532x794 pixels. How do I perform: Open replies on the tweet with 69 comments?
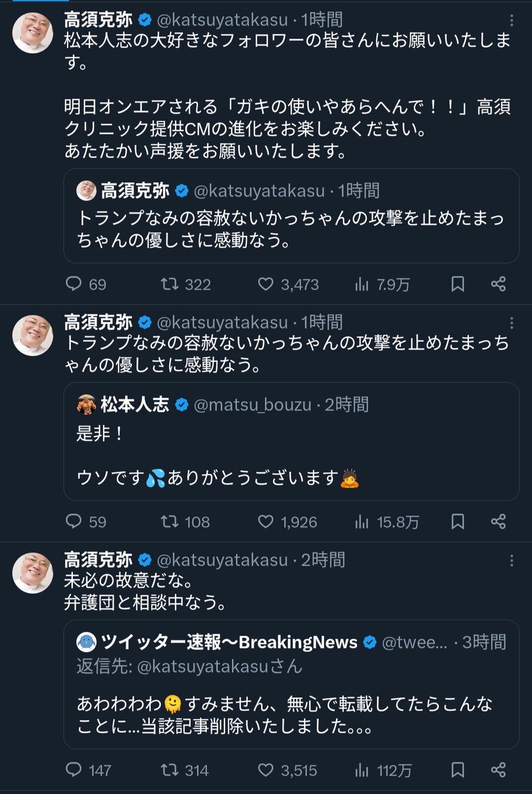(85, 284)
